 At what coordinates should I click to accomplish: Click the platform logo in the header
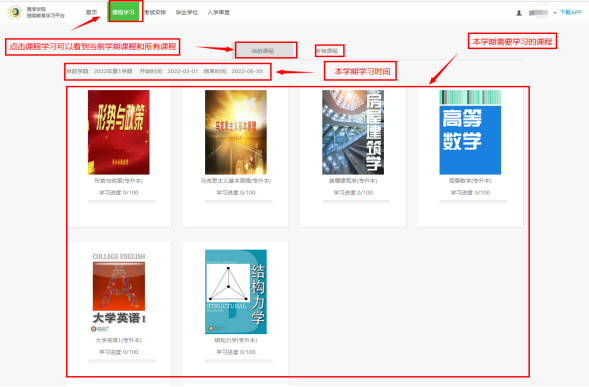click(15, 12)
